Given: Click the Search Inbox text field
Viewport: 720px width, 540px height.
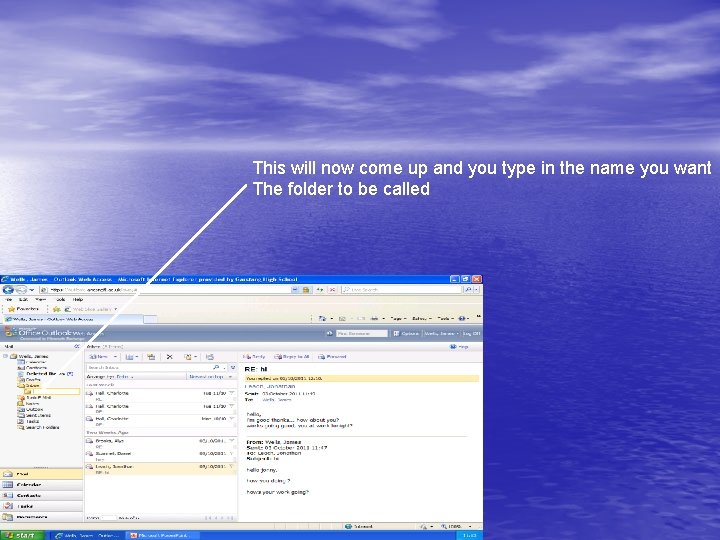Looking at the screenshot, I should click(x=149, y=367).
